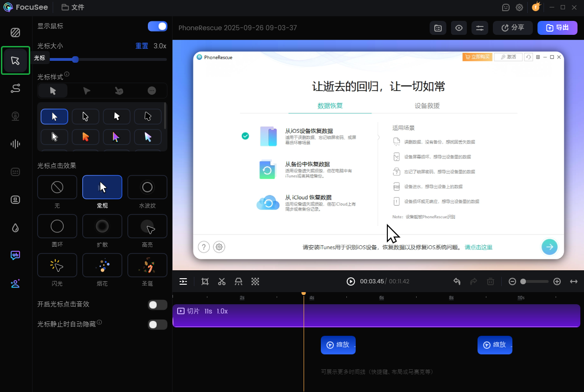The image size is (584, 392).
Task: Select the hand cursor style tab
Action: (119, 91)
